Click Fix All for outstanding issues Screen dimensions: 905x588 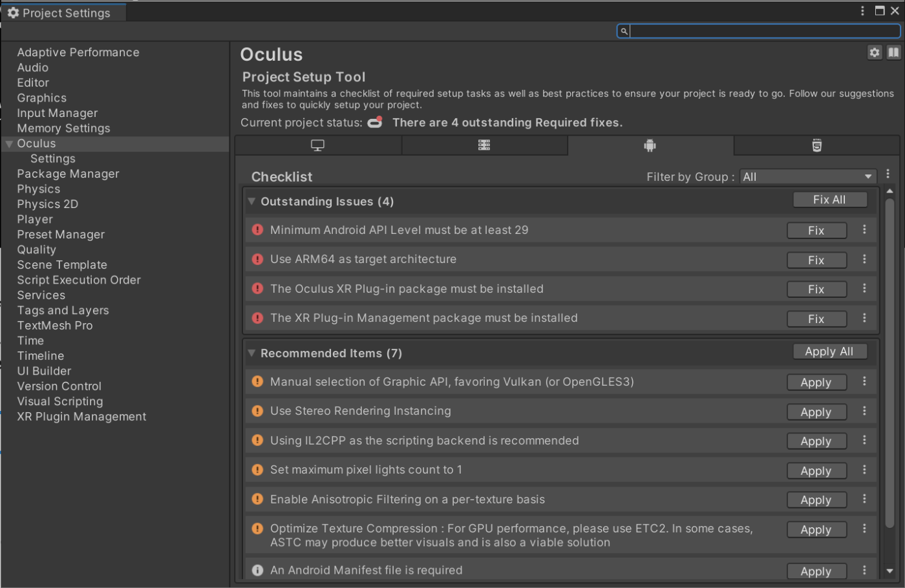(x=830, y=200)
